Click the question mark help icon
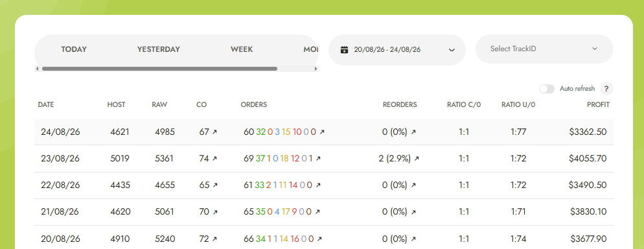 coord(606,89)
